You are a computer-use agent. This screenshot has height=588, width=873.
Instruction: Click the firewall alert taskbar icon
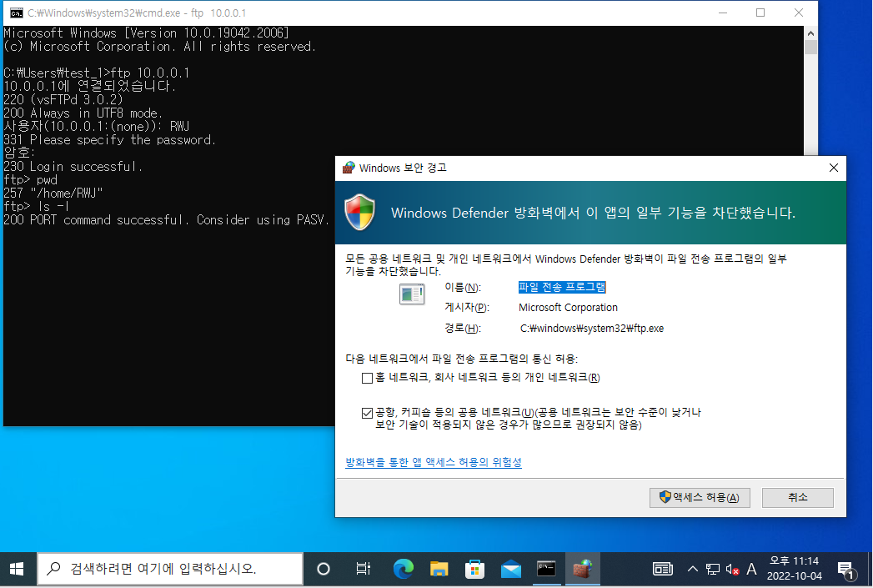(582, 569)
